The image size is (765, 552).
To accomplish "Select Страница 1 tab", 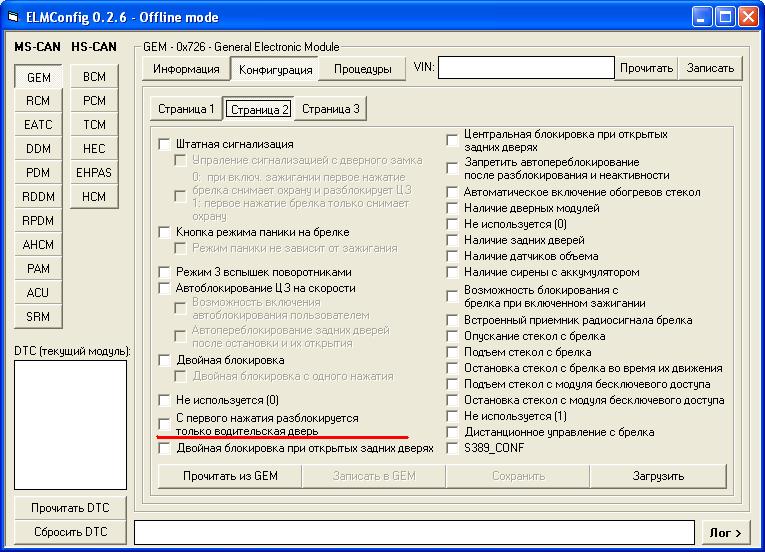I will click(x=186, y=109).
